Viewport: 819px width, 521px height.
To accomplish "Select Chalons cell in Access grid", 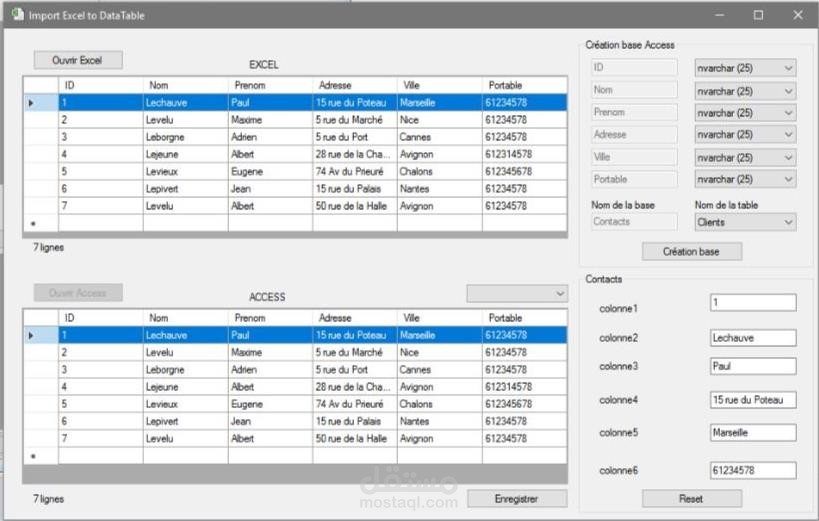I will pos(440,404).
